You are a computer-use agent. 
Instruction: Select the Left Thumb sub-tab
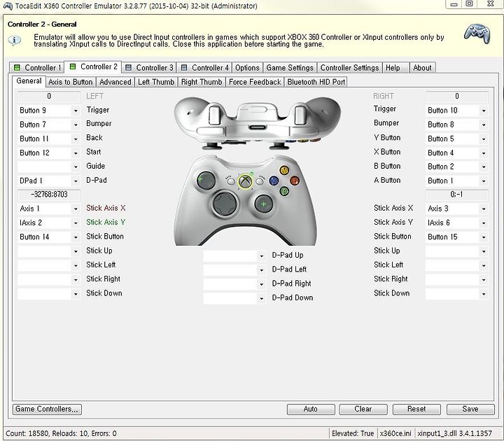click(x=156, y=82)
